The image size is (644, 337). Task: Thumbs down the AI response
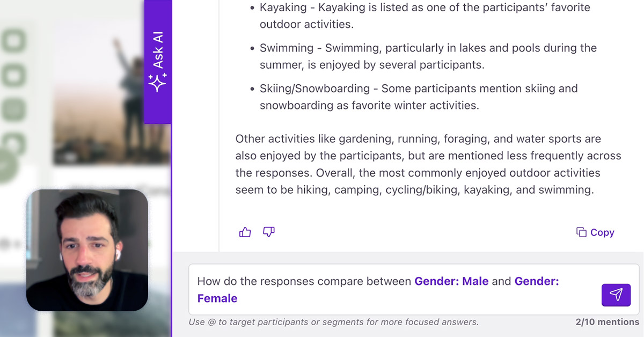pyautogui.click(x=268, y=232)
